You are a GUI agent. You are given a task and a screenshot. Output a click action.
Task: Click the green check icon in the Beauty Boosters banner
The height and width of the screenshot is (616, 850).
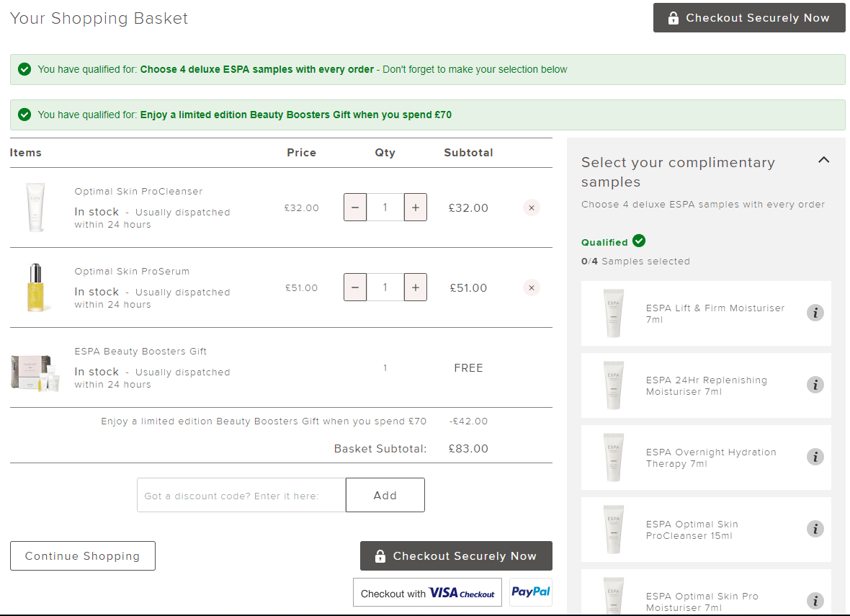[x=24, y=115]
